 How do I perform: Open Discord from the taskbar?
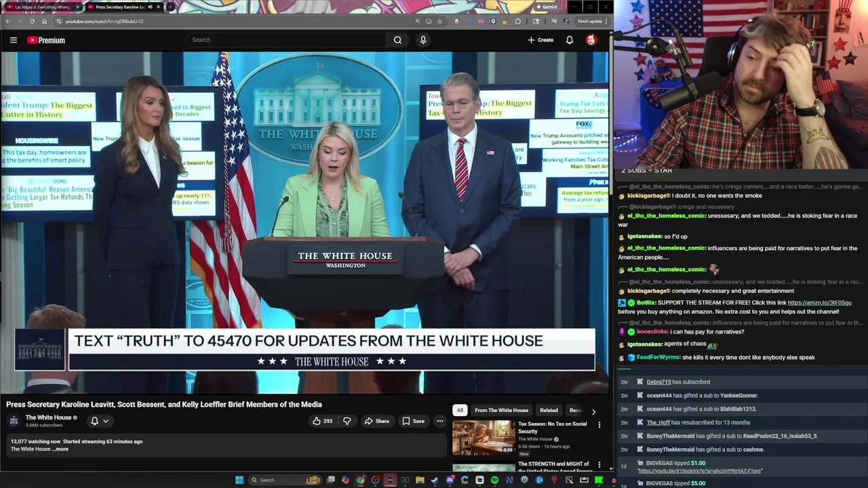450,480
